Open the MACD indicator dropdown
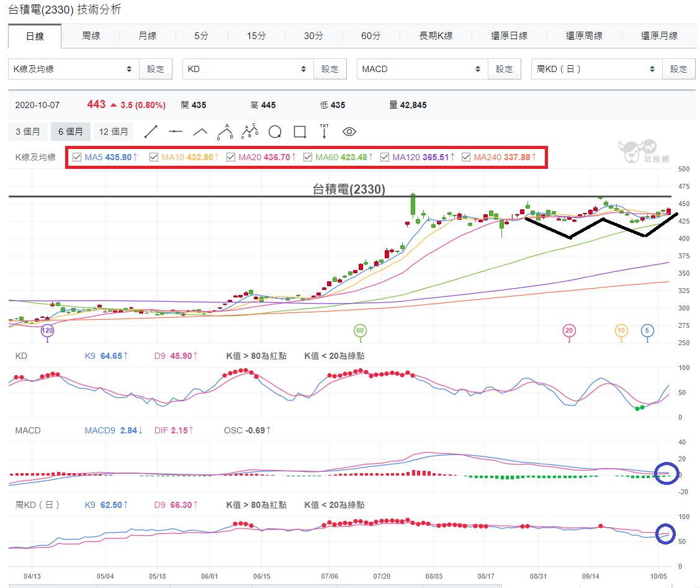700x588 pixels. [423, 70]
